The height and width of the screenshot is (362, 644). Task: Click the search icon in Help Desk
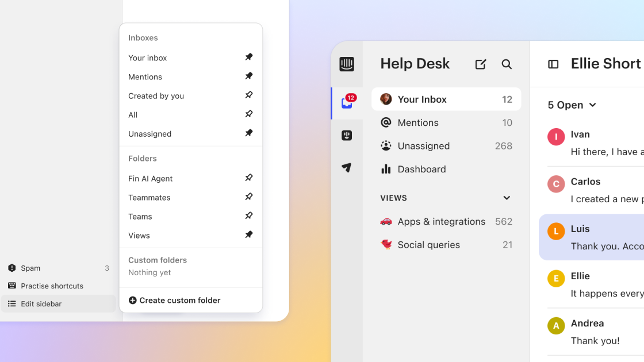[x=507, y=64]
